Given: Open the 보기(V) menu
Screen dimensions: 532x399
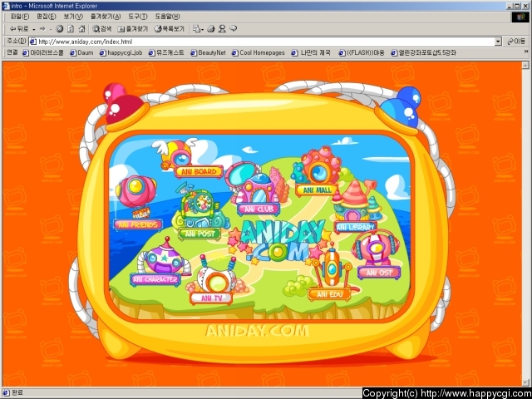Looking at the screenshot, I should [73, 17].
